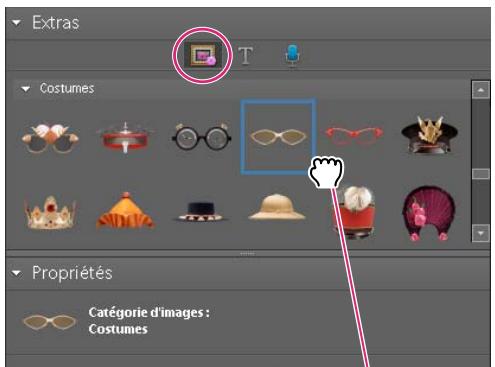
Task: Collapse the Costumes category
Action: 25,89
